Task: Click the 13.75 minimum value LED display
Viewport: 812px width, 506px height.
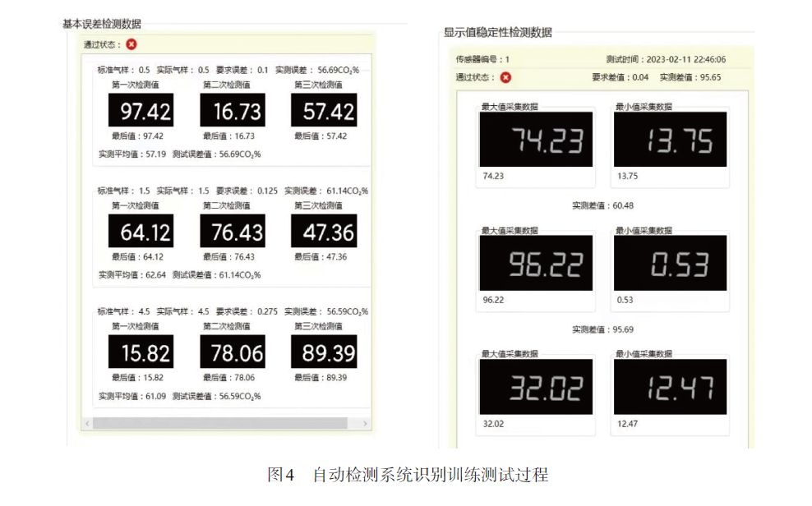Action: click(x=670, y=139)
